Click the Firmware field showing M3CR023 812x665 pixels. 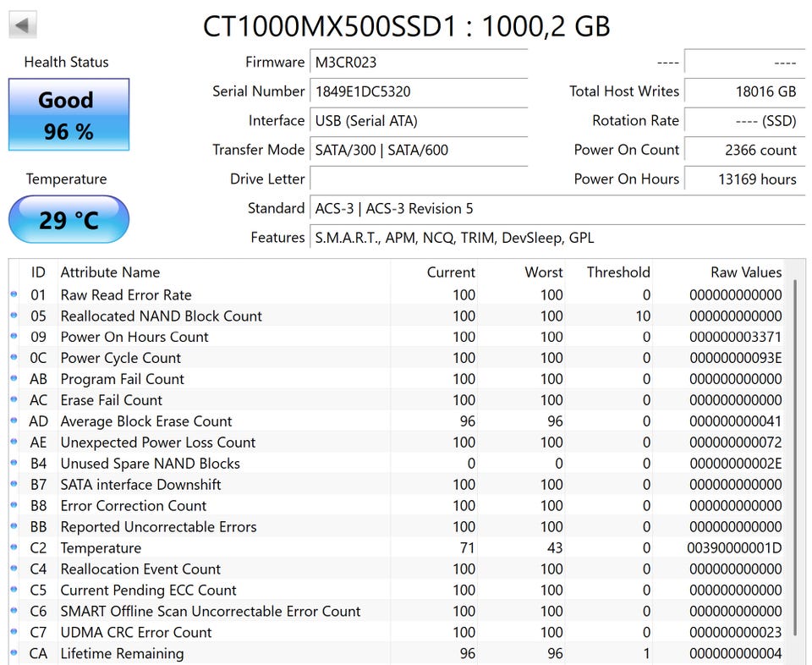coord(420,63)
